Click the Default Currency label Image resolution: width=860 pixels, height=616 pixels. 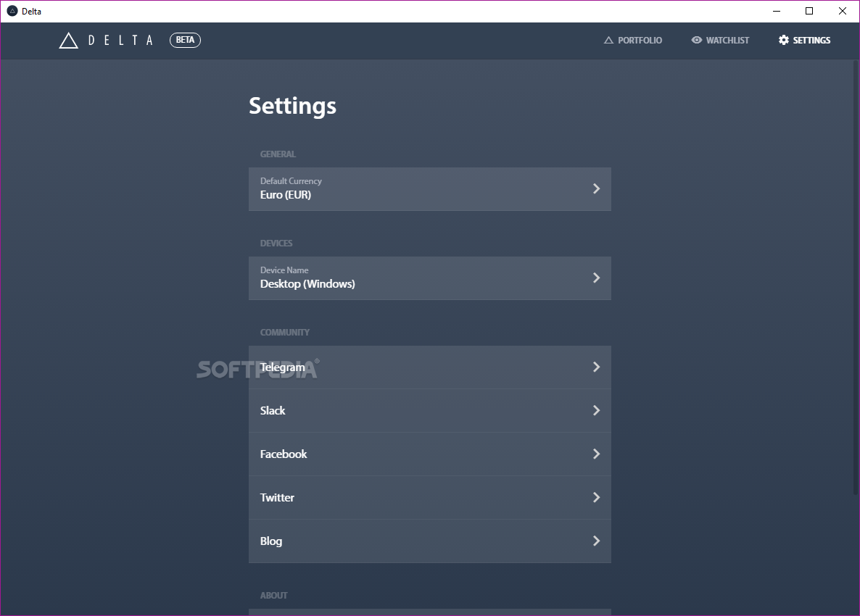tap(291, 181)
